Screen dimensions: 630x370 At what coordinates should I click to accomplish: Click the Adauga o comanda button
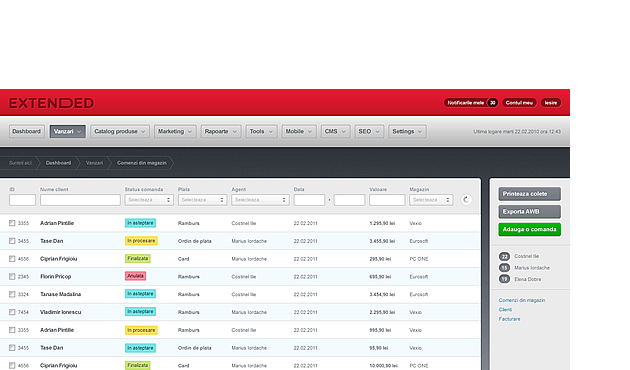[530, 229]
